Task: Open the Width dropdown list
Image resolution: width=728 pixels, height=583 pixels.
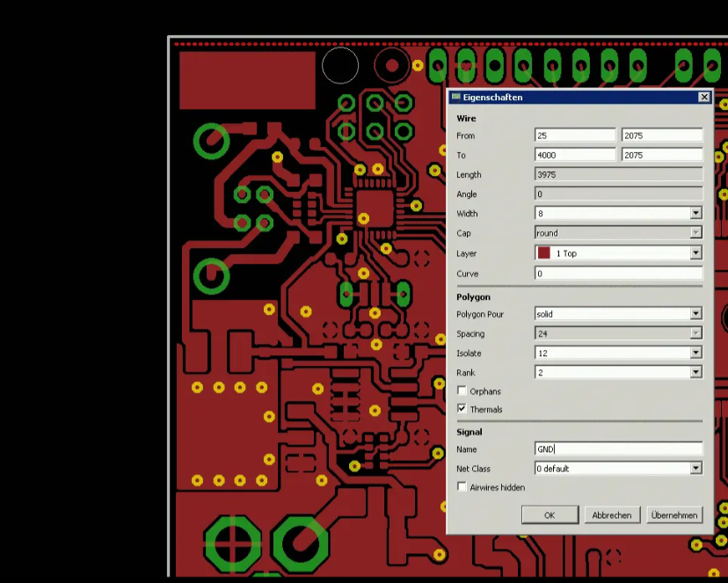Action: [695, 214]
